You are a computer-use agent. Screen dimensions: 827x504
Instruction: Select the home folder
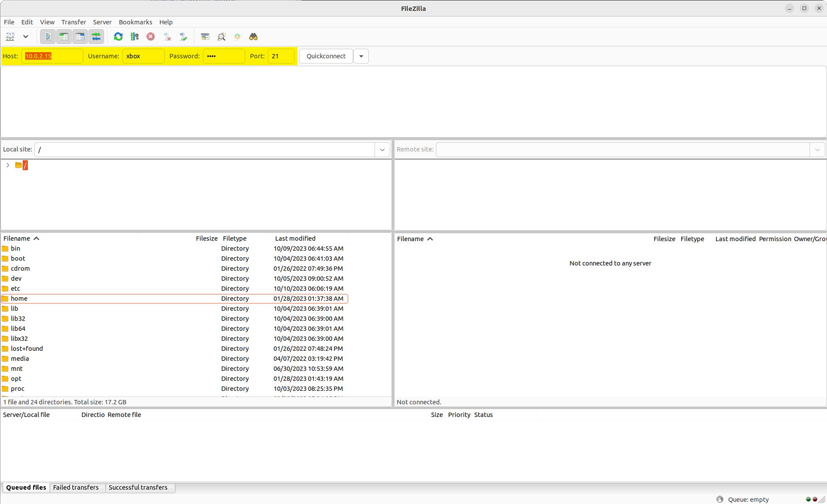click(175, 299)
